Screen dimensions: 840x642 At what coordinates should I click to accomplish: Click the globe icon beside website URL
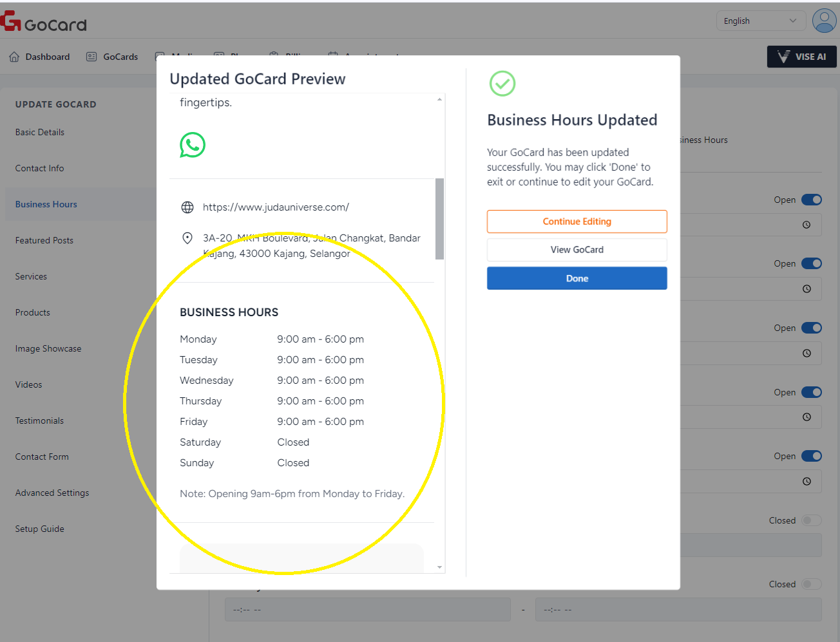point(187,207)
